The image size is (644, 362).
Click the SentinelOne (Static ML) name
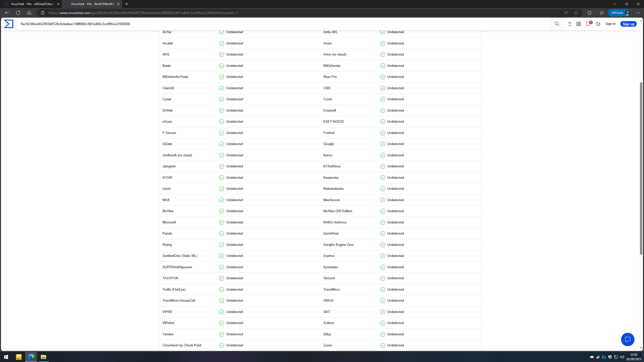pos(180,256)
